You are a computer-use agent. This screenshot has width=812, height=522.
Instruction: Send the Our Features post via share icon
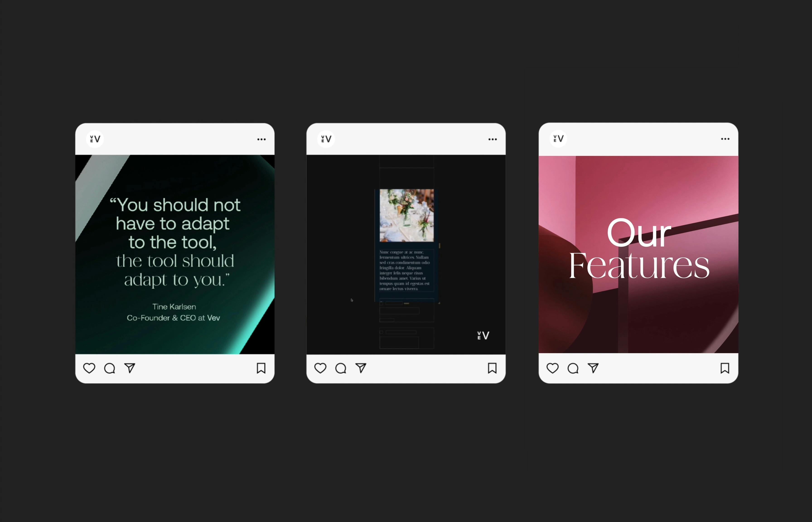coord(593,368)
